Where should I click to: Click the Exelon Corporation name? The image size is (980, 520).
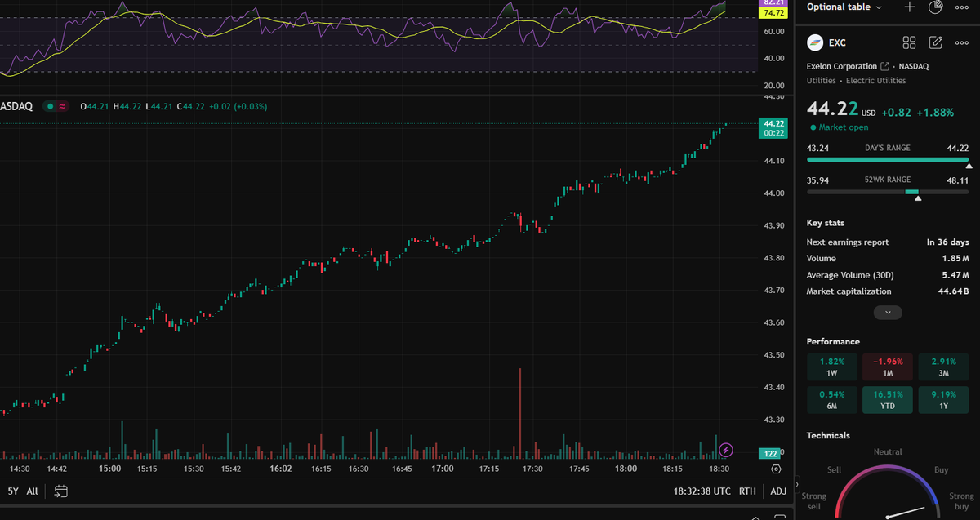coord(841,66)
